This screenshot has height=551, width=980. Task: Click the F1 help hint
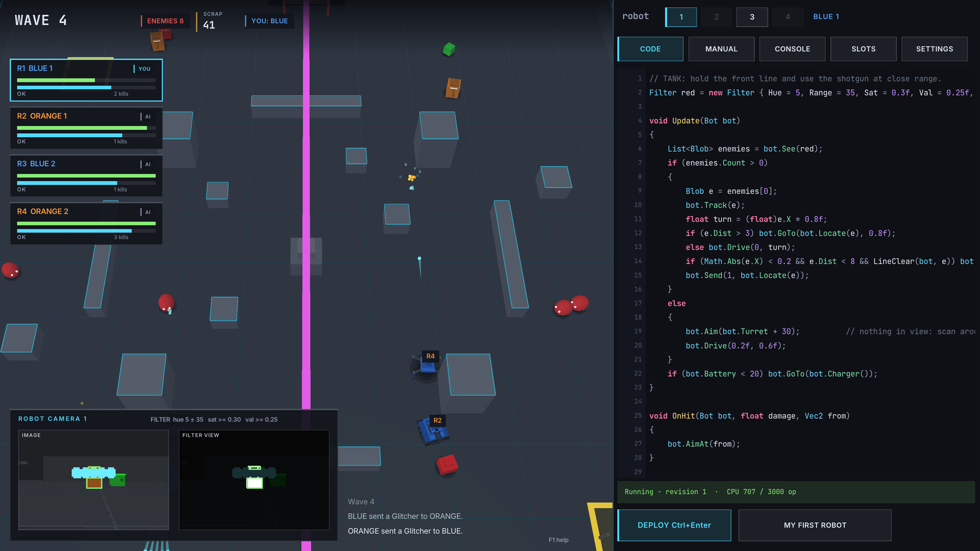coord(558,540)
